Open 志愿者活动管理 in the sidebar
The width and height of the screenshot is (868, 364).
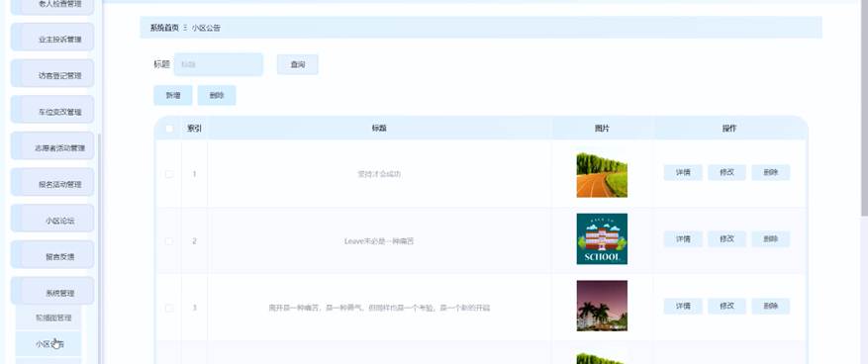tap(52, 146)
